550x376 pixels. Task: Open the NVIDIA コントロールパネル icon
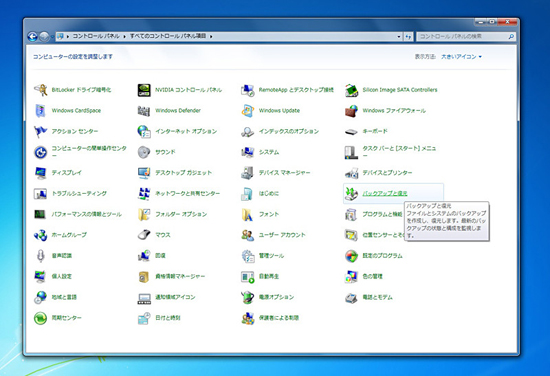click(x=144, y=90)
